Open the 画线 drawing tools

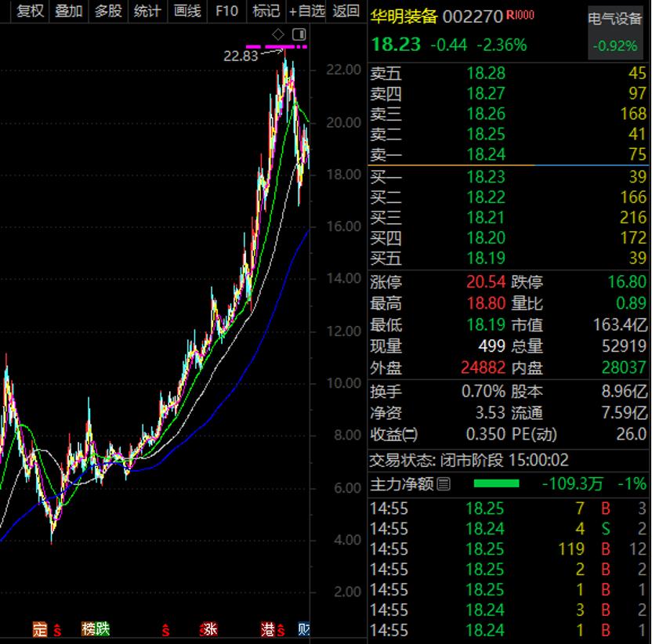pos(187,11)
